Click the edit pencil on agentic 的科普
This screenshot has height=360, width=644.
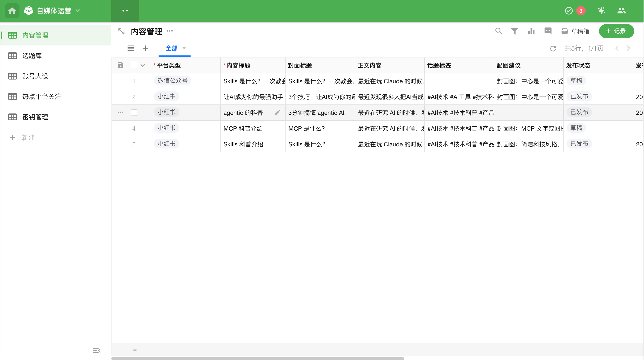point(277,112)
